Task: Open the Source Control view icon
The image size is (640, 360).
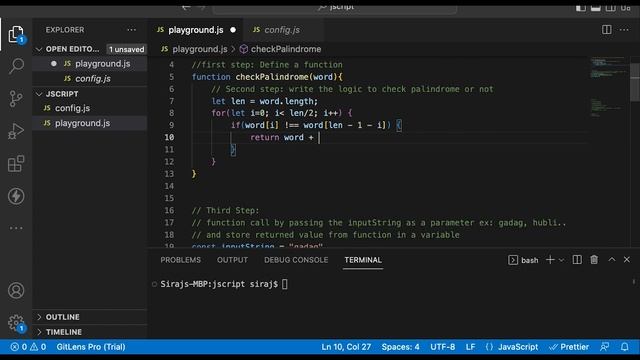Action: point(16,99)
